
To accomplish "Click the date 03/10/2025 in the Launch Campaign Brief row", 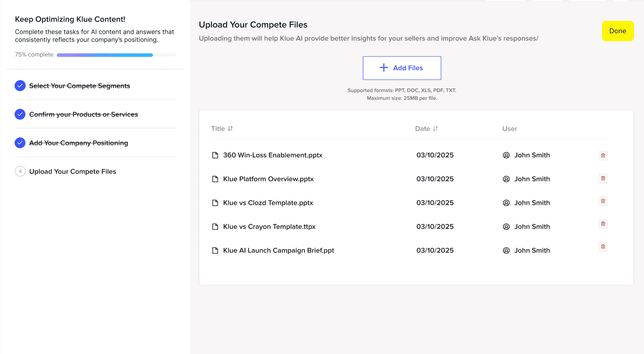I will tap(435, 251).
